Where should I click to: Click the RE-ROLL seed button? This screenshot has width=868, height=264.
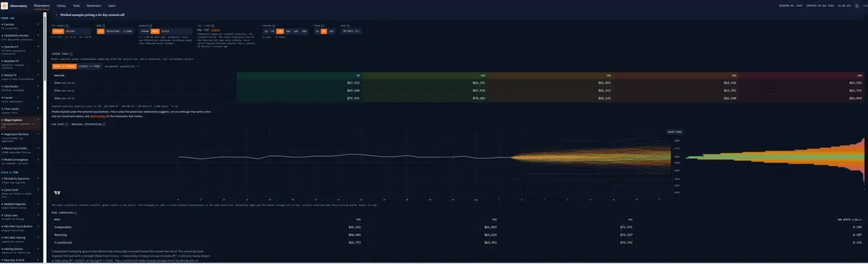point(352,32)
